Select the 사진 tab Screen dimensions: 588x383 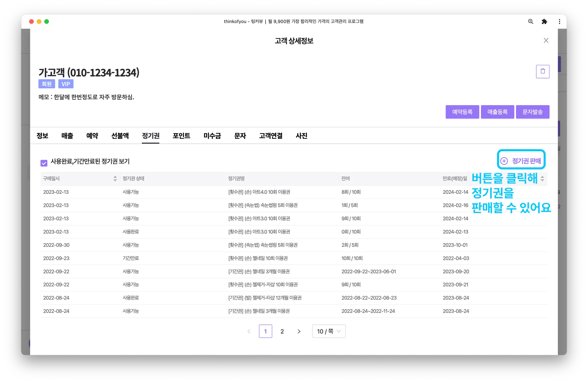click(301, 136)
